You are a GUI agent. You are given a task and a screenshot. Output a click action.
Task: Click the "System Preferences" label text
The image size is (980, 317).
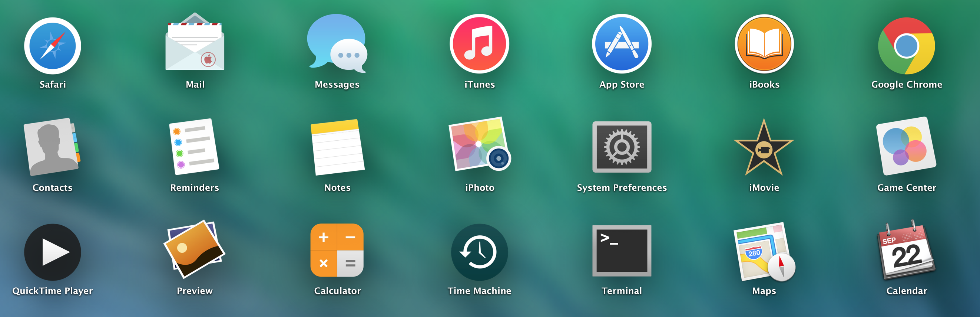(x=622, y=188)
